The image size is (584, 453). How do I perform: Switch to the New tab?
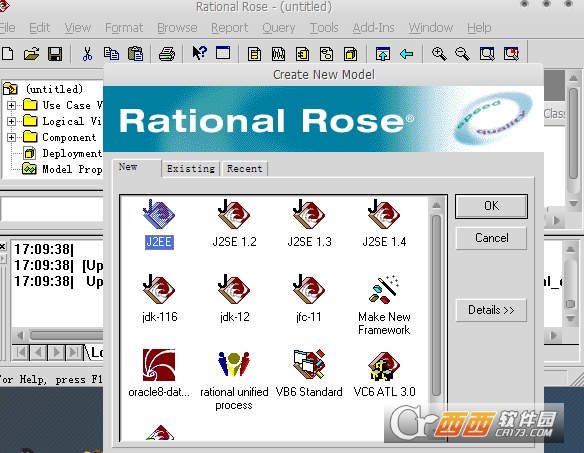[x=136, y=167]
